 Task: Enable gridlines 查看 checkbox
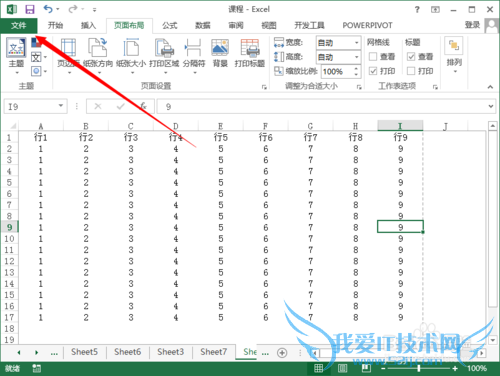pos(373,57)
